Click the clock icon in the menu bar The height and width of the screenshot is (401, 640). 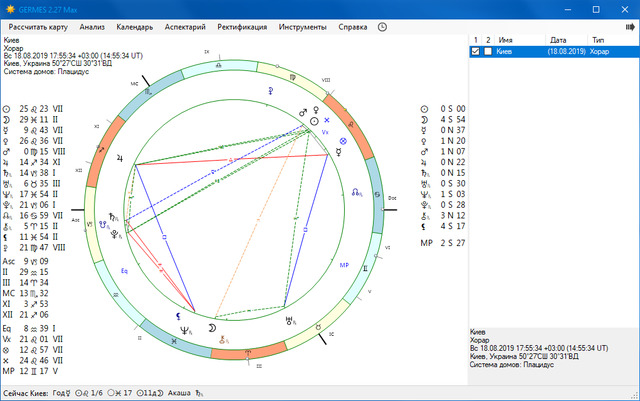point(382,26)
